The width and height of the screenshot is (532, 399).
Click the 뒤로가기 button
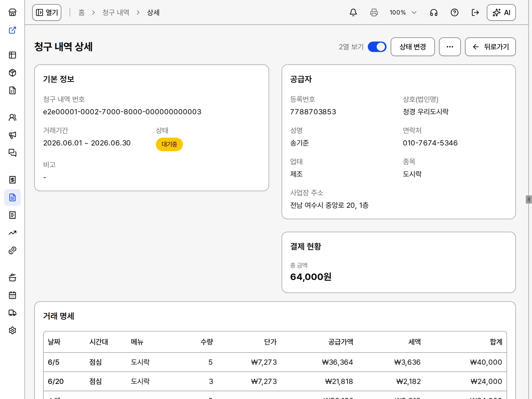(490, 47)
